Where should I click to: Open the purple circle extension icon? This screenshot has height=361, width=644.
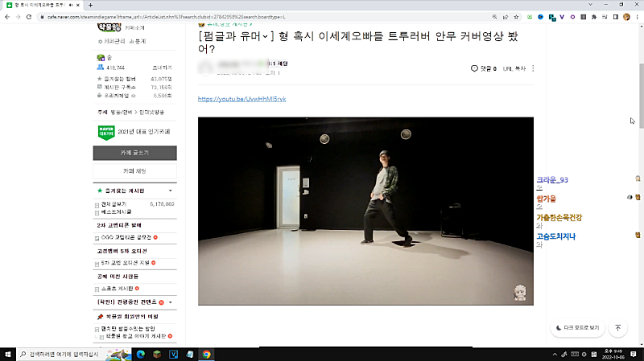click(x=572, y=17)
